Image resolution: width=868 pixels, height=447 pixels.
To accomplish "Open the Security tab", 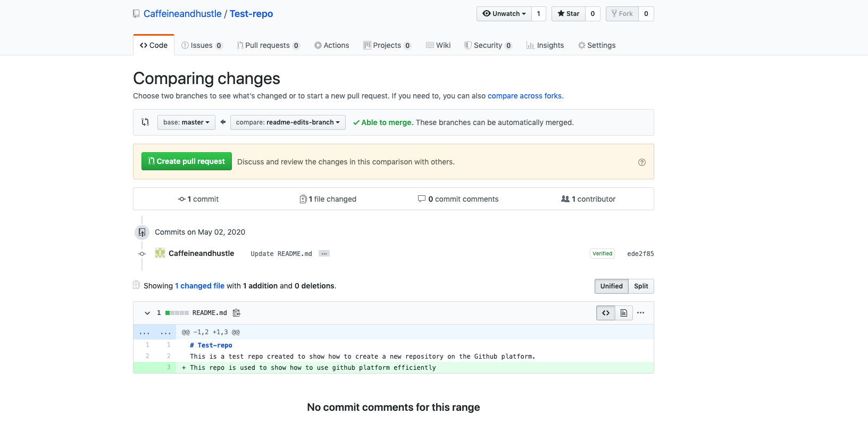I will click(x=488, y=45).
